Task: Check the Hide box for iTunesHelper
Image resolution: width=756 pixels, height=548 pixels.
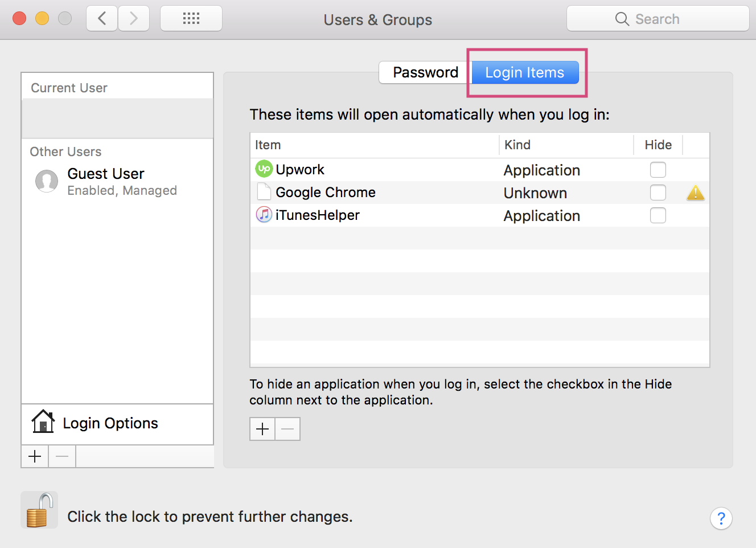Action: click(x=658, y=215)
